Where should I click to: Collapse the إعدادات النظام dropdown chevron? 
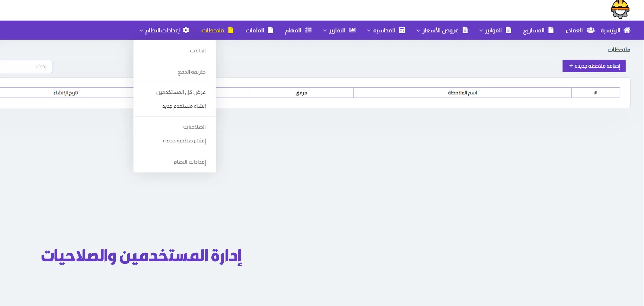point(141,31)
